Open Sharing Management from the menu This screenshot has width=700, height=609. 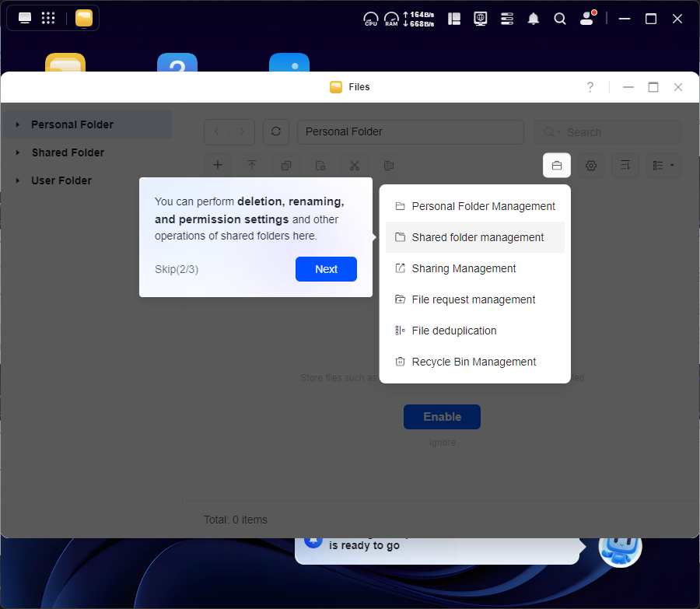pyautogui.click(x=464, y=268)
